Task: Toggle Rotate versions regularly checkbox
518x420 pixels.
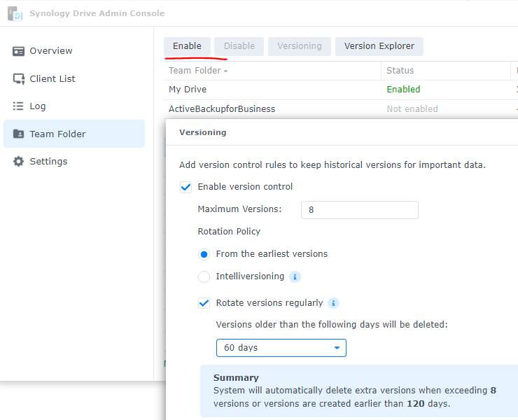Action: [204, 303]
